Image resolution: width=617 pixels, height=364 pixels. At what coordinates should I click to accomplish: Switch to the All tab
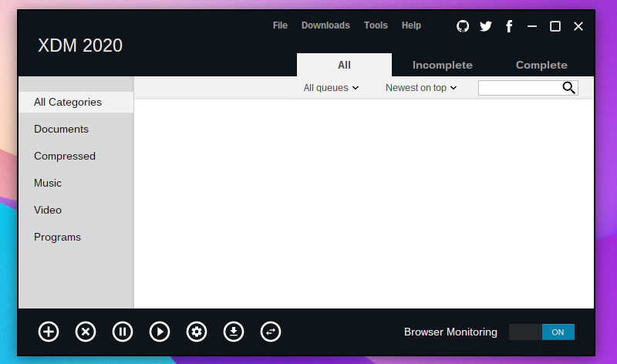point(344,65)
